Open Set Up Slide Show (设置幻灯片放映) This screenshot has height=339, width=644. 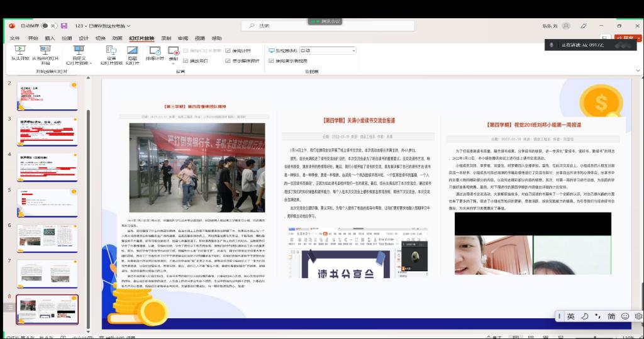[111, 53]
